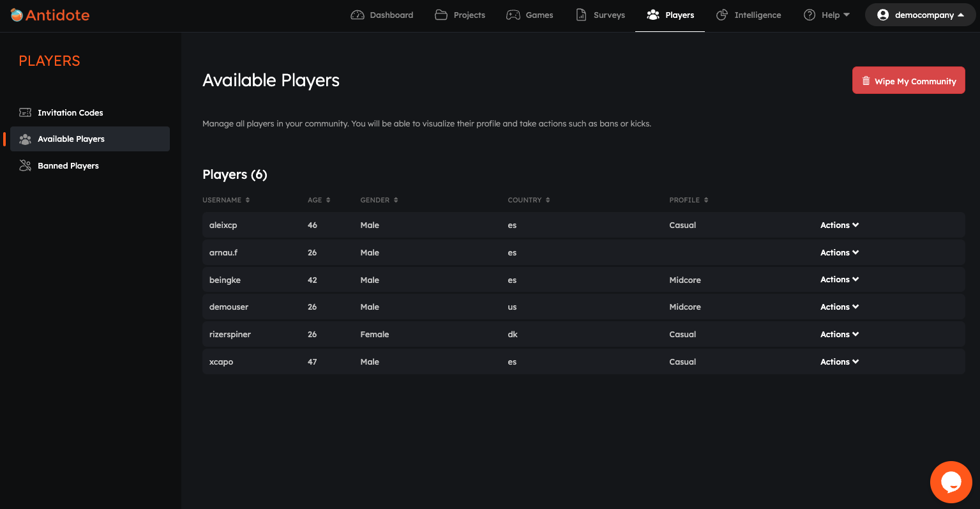Click the Invitation Codes ticket icon
980x509 pixels.
[x=26, y=112]
